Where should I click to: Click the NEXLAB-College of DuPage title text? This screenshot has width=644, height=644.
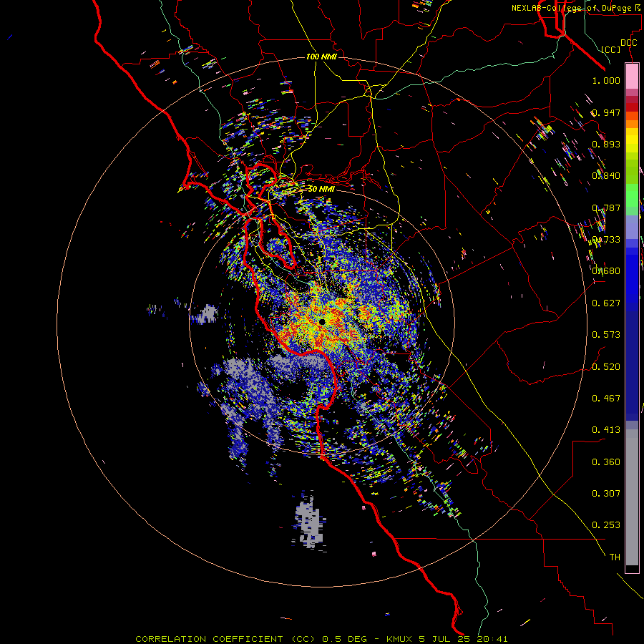click(x=577, y=8)
